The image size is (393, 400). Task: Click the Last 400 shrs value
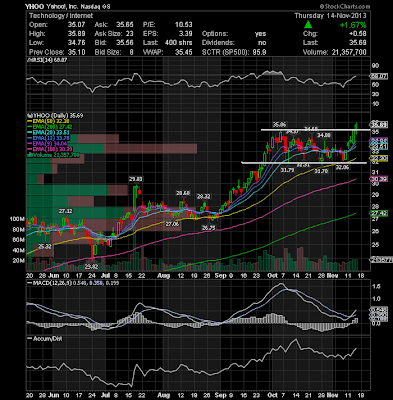[x=178, y=43]
